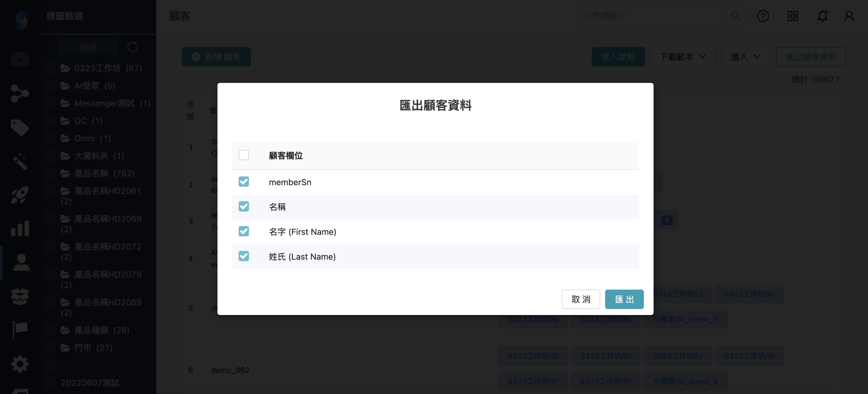Open the help question mark icon

click(x=763, y=16)
